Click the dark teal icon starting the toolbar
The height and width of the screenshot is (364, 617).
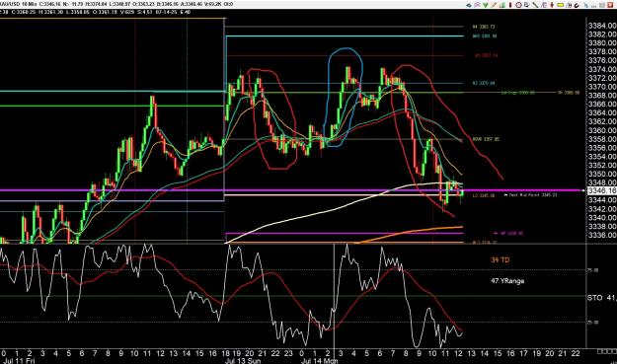coord(469,5)
